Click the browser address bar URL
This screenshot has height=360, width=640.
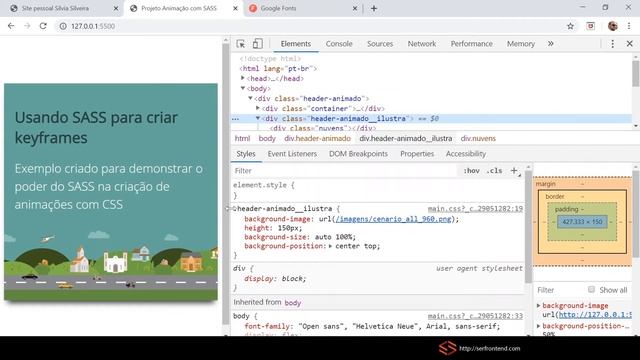[x=93, y=26]
